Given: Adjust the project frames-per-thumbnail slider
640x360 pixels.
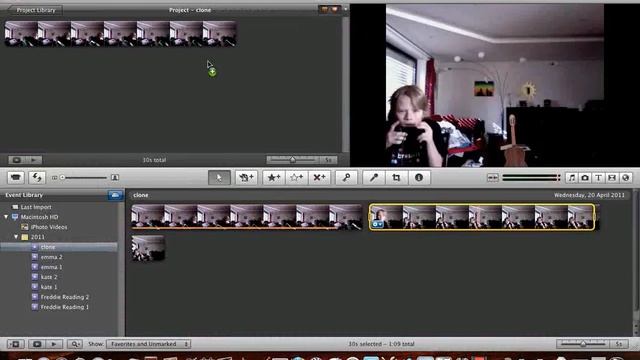Looking at the screenshot, I should [x=293, y=160].
